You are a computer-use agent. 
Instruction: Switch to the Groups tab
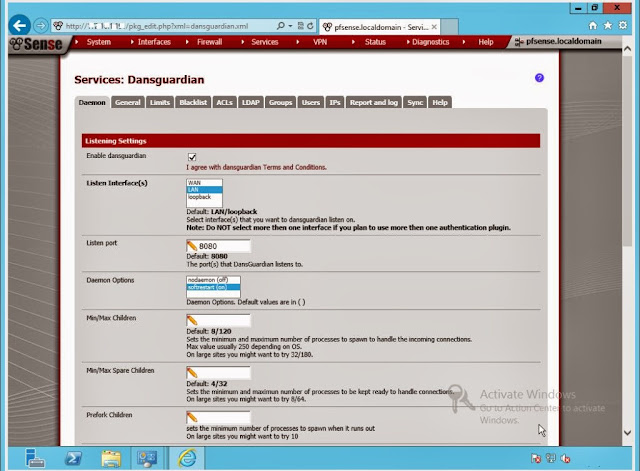280,102
